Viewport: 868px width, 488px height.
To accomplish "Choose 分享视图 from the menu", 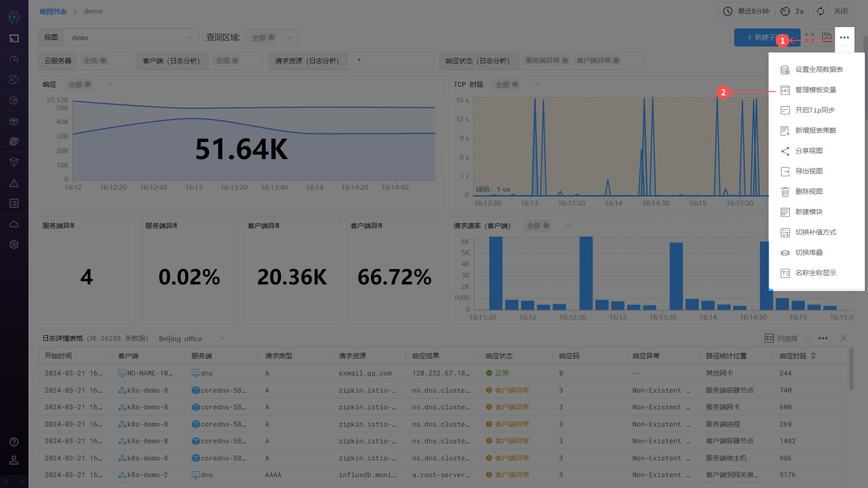I will coord(809,151).
